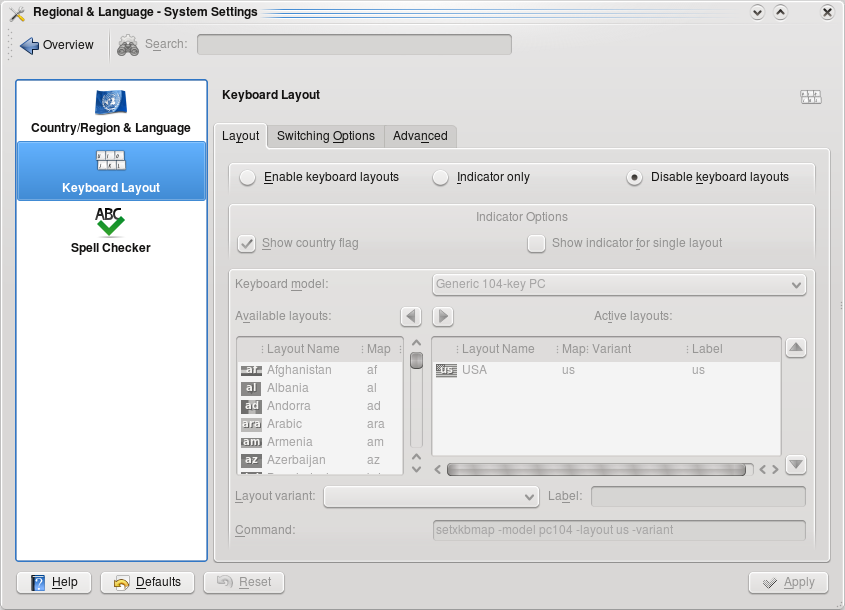Image resolution: width=845 pixels, height=610 pixels.
Task: Open the Country/Region & Language module
Action: 111,112
